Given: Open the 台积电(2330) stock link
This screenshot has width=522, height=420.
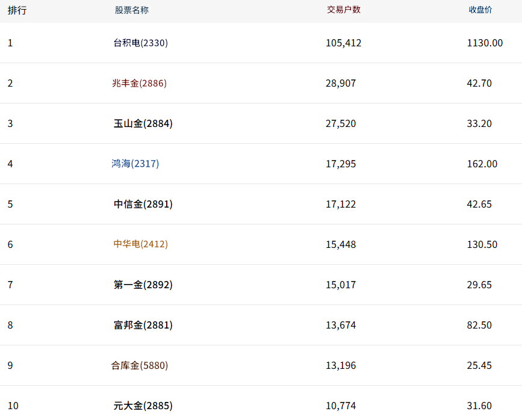Looking at the screenshot, I should (x=140, y=43).
